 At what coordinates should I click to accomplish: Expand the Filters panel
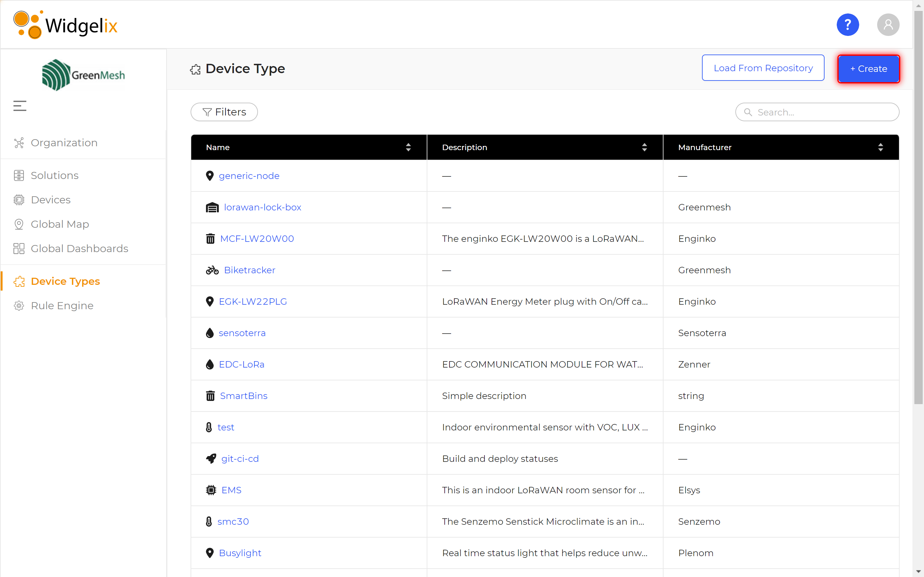[224, 112]
